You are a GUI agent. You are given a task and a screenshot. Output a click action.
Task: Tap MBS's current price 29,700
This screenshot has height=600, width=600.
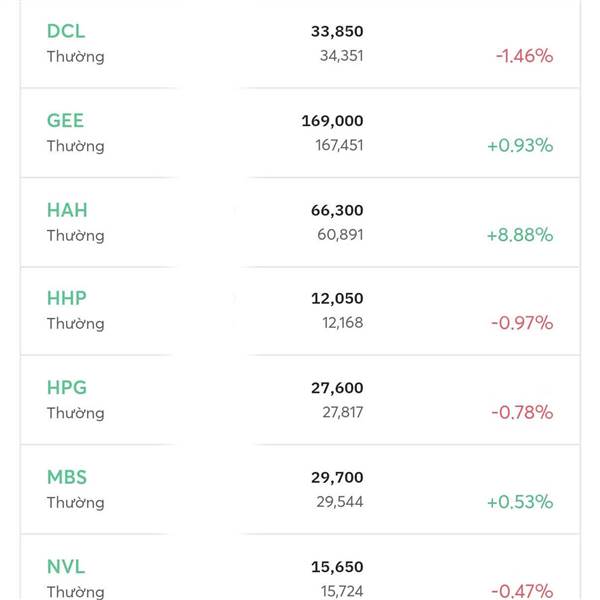(337, 477)
